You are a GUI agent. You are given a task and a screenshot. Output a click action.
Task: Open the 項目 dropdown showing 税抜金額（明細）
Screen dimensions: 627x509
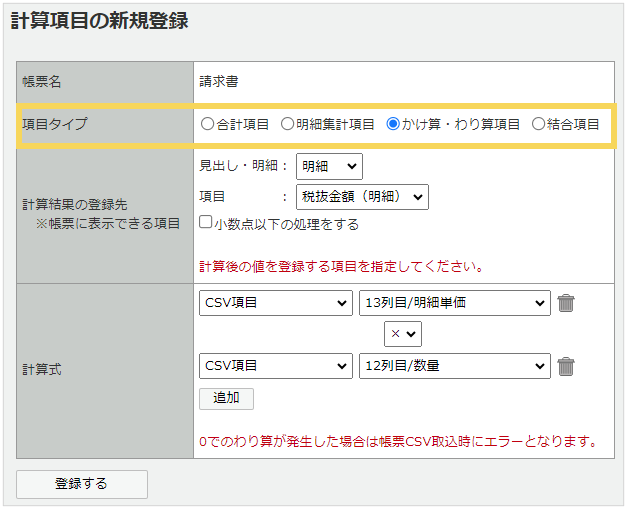(x=362, y=197)
